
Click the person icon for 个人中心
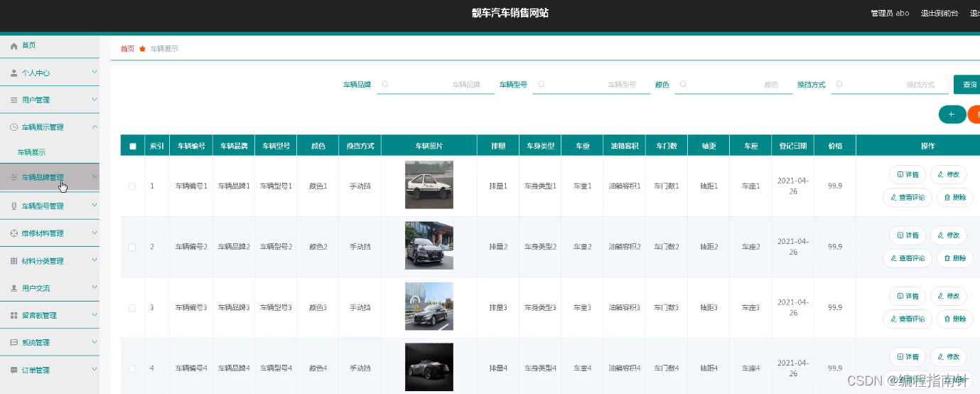tap(14, 73)
